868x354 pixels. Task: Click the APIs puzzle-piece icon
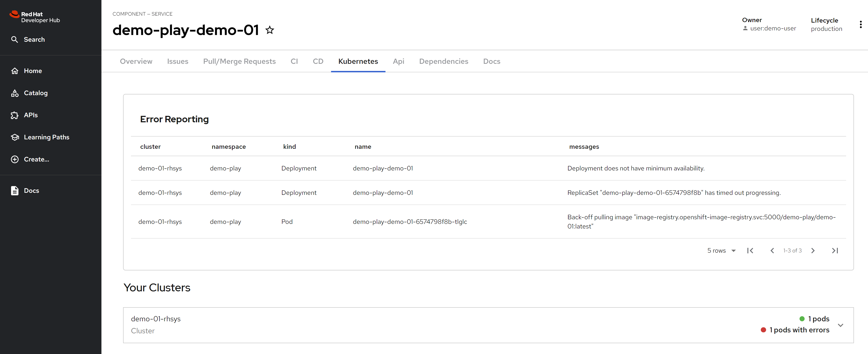tap(15, 115)
